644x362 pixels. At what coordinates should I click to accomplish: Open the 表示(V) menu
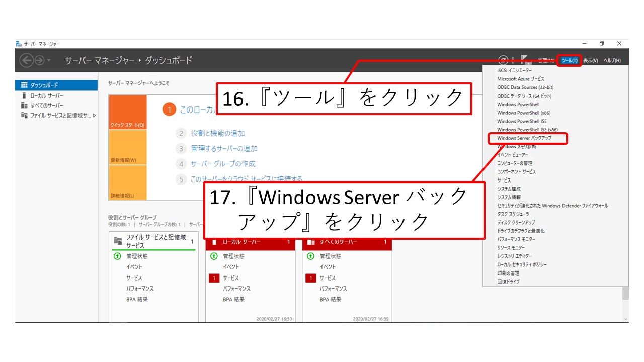click(x=590, y=61)
